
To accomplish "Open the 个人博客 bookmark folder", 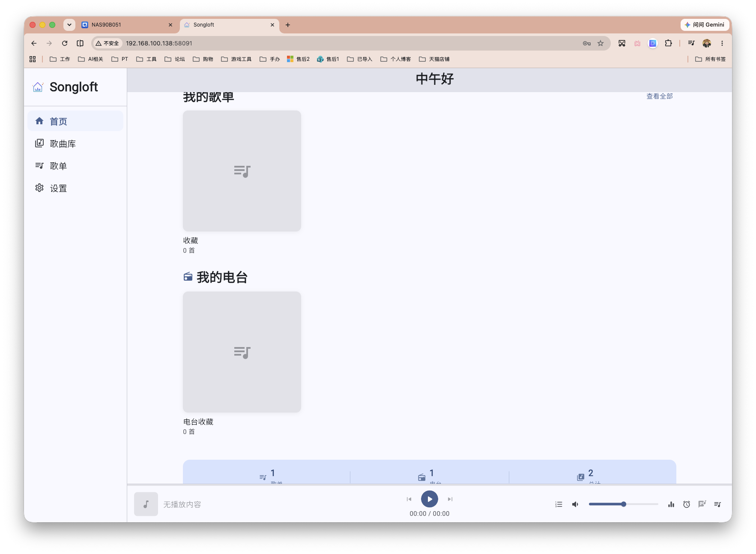I will coord(396,59).
